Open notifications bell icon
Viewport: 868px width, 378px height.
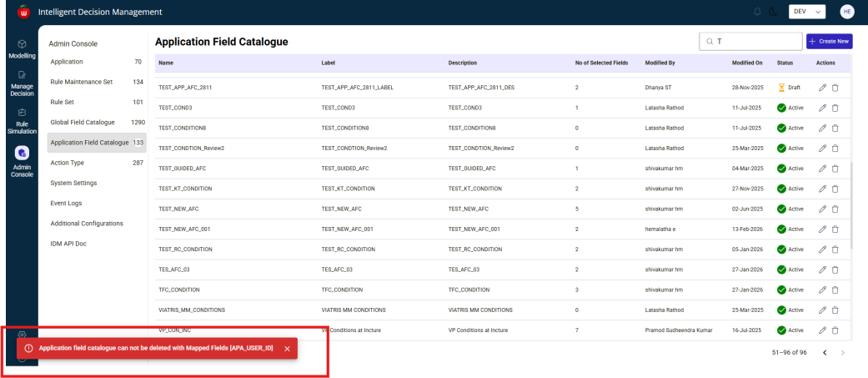coord(757,12)
